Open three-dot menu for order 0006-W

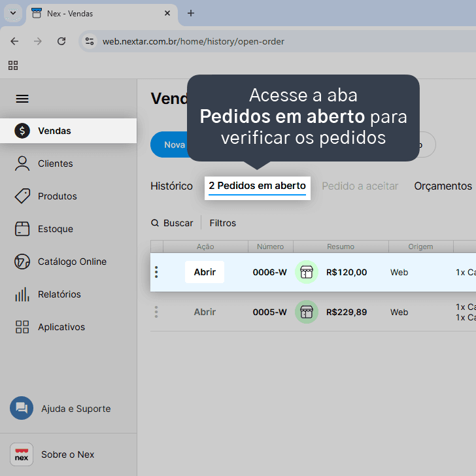(156, 272)
